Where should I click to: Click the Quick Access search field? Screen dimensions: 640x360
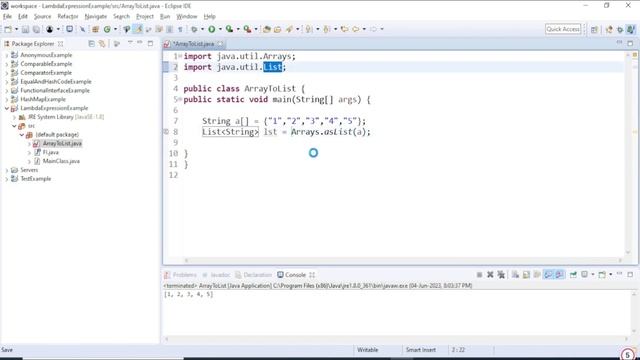(563, 29)
